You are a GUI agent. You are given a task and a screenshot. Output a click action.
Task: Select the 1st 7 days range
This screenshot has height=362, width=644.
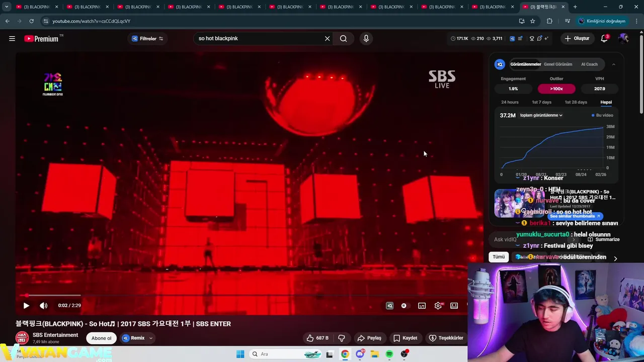[x=542, y=102]
